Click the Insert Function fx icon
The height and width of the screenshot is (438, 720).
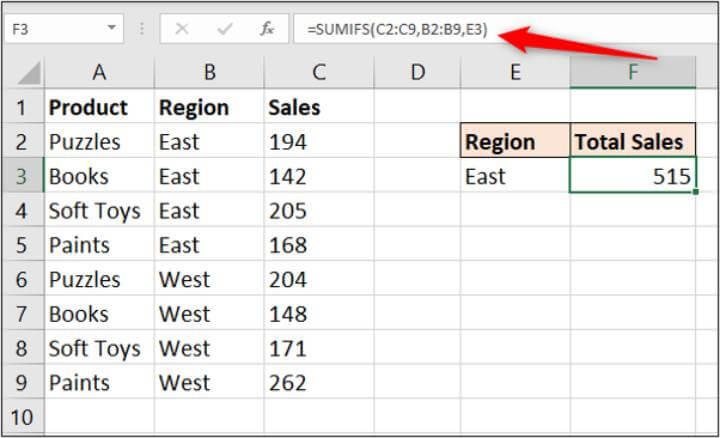click(x=267, y=29)
